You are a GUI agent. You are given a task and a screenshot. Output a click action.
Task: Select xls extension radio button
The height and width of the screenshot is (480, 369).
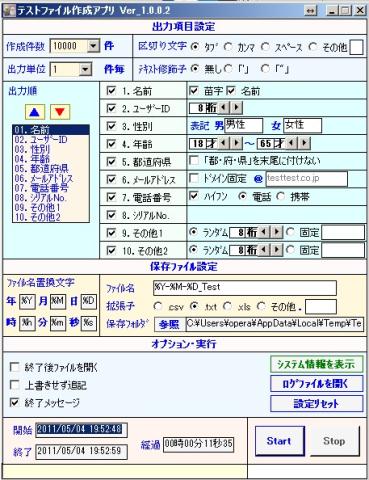click(227, 306)
